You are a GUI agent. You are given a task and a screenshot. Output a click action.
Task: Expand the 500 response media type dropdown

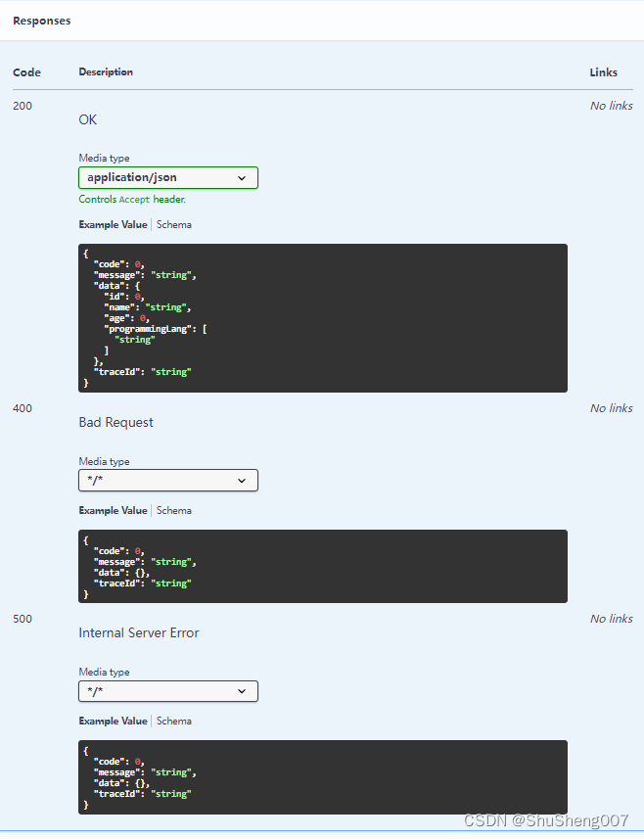pos(168,691)
